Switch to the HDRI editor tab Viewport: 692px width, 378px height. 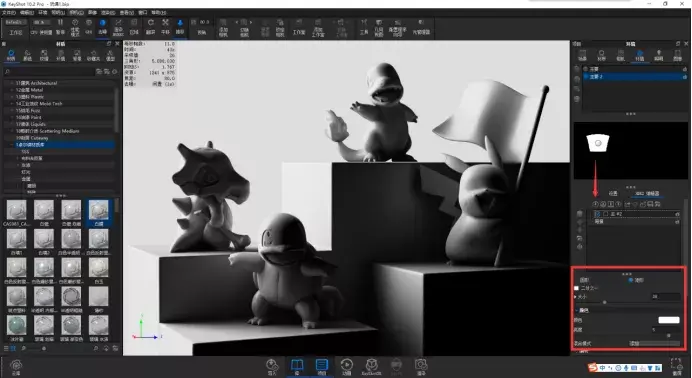click(x=647, y=193)
